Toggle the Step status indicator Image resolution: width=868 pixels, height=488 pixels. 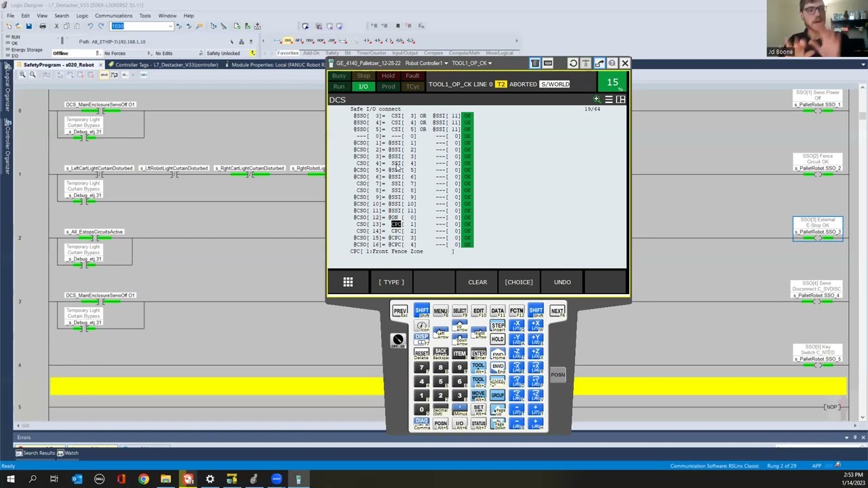click(x=363, y=76)
